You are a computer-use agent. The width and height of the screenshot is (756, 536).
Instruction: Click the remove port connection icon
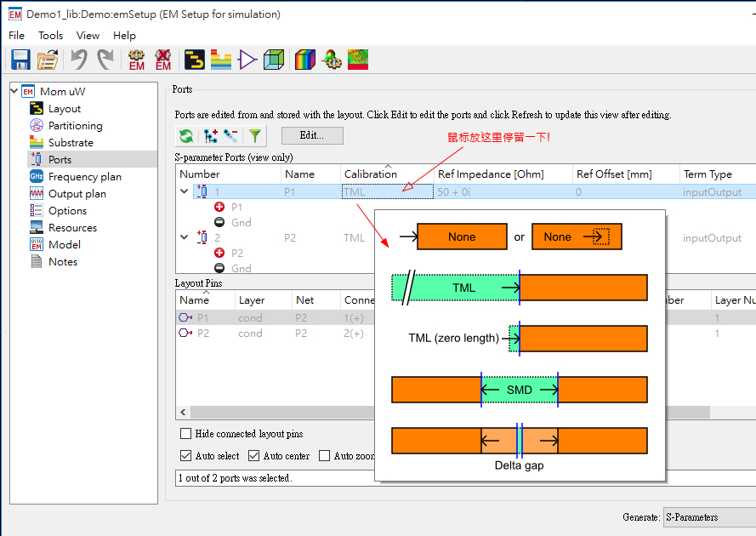click(230, 136)
